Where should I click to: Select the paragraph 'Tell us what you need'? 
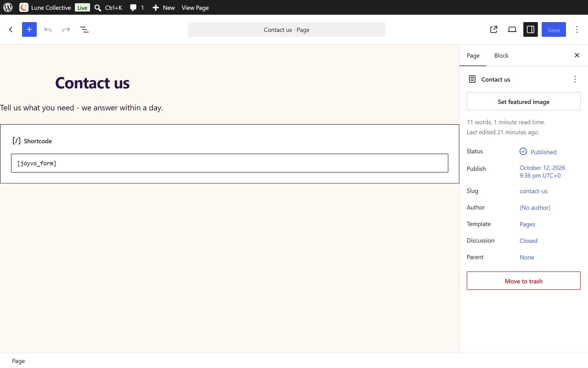tap(81, 108)
